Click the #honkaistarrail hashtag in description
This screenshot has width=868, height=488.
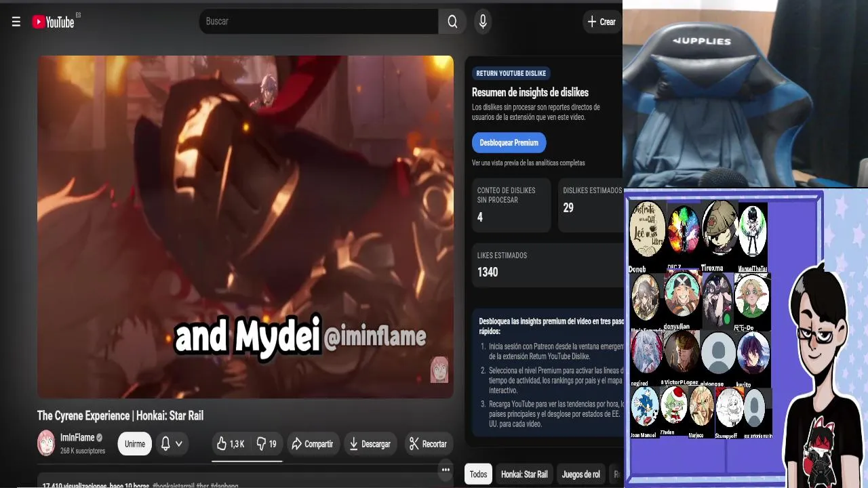click(x=174, y=485)
